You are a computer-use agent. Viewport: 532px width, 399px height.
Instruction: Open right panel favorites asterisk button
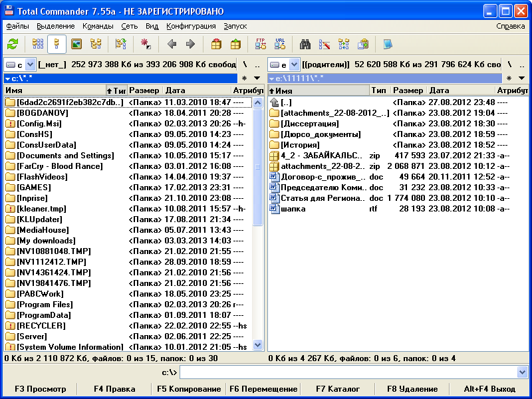click(x=509, y=78)
